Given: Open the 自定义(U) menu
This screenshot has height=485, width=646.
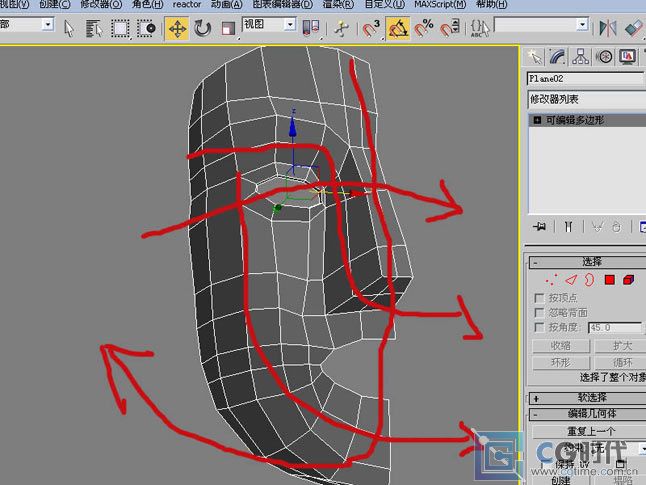Looking at the screenshot, I should 384,5.
